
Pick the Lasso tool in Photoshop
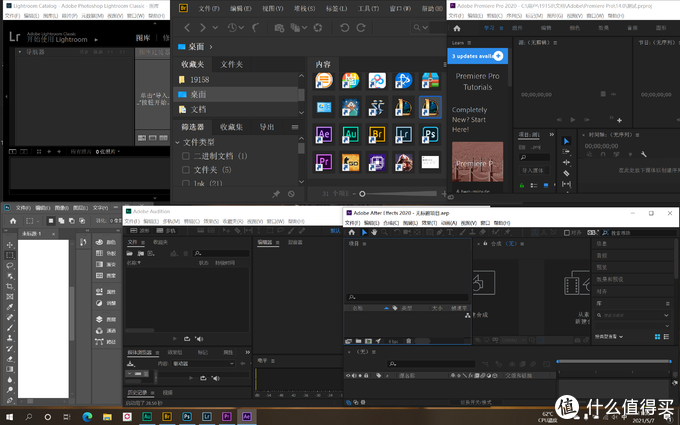click(x=9, y=265)
